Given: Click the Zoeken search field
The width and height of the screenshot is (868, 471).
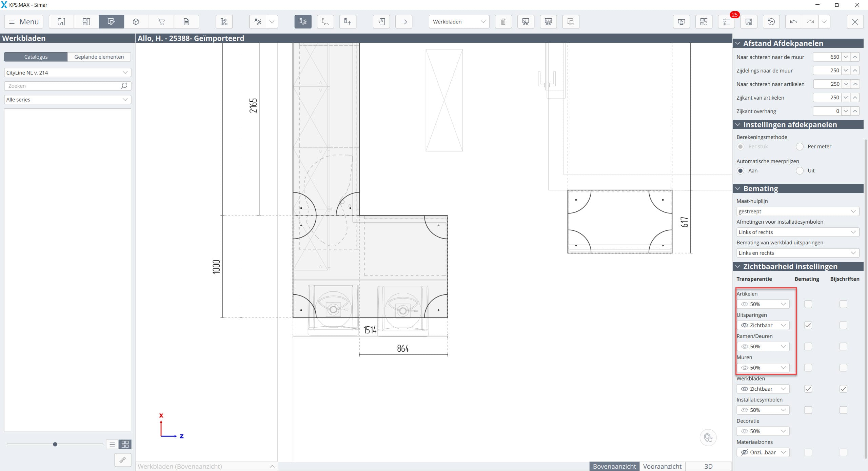Looking at the screenshot, I should click(x=63, y=86).
